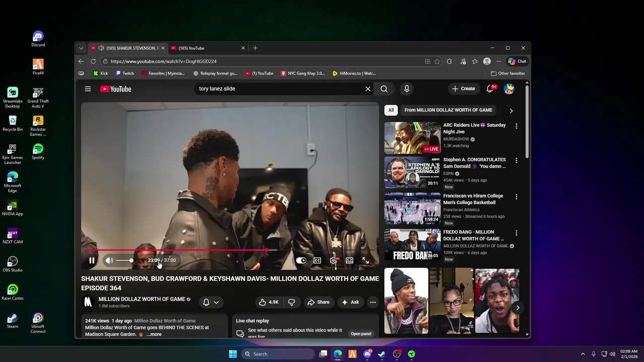The height and width of the screenshot is (362, 644).
Task: Add this page to favorites star
Action: click(x=437, y=61)
